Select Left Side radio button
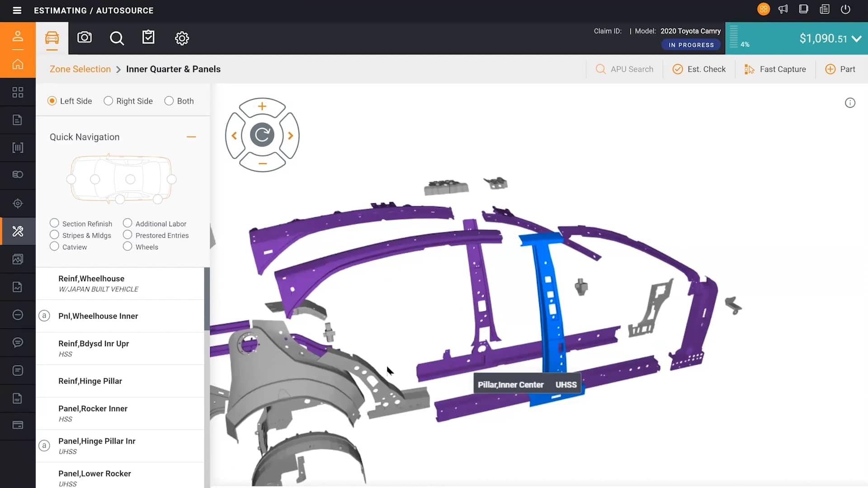 pos(52,101)
